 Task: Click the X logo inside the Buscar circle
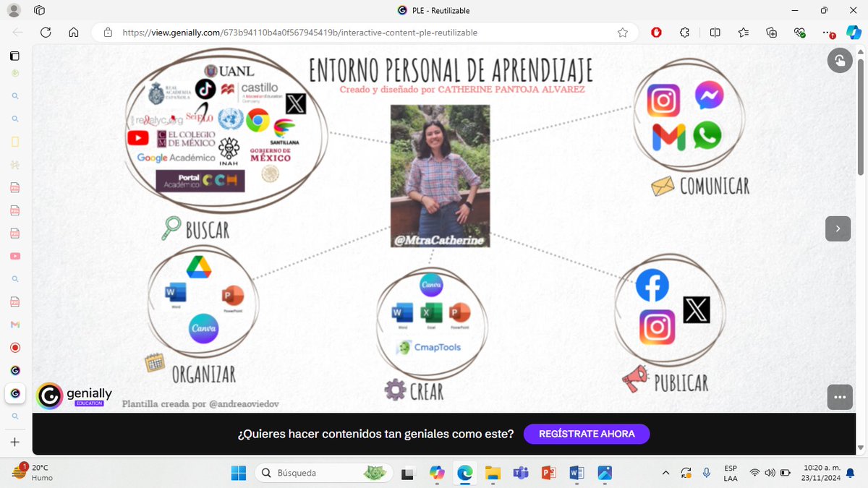295,104
